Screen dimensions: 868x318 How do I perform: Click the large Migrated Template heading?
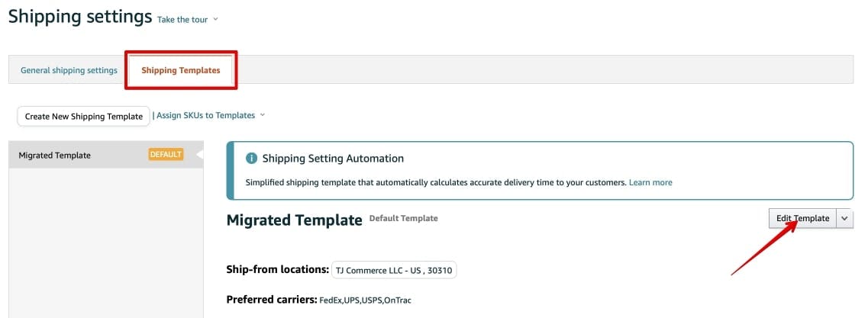click(x=294, y=220)
